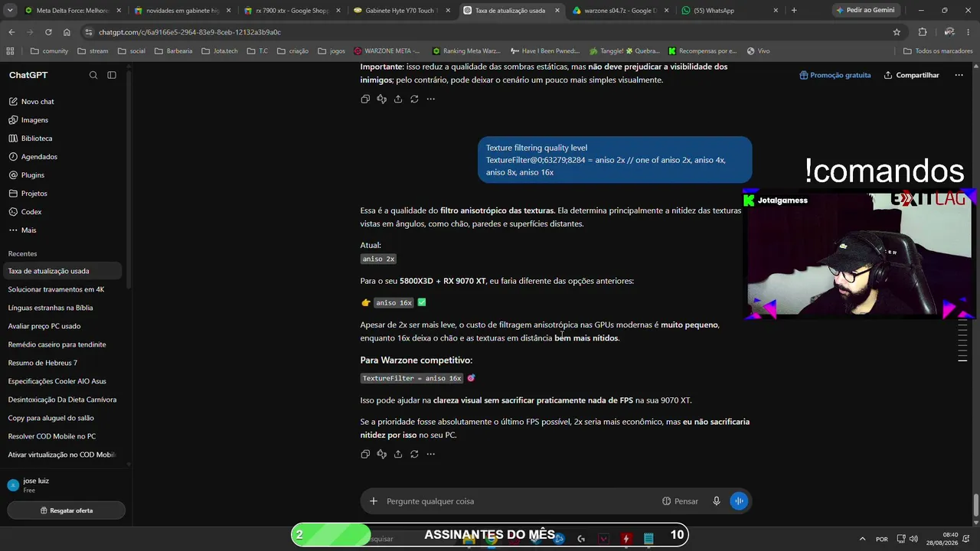Open more actions above the Texture filtering message
The image size is (980, 551).
point(431,99)
